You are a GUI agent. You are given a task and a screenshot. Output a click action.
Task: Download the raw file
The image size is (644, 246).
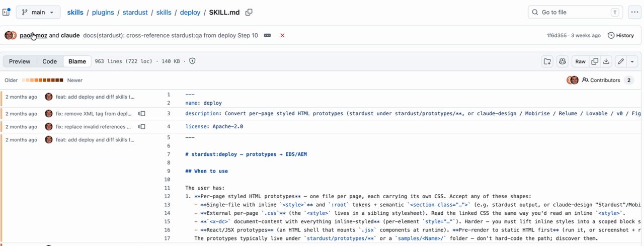607,61
